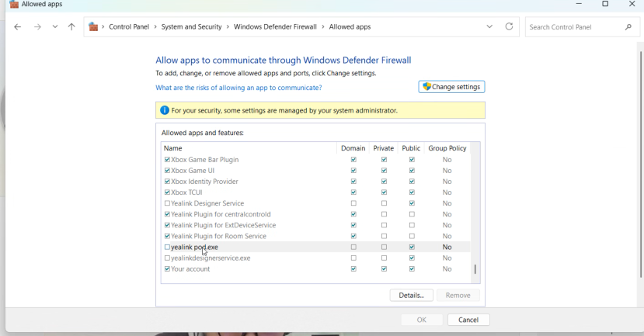Expand the address bar history dropdown

point(489,26)
